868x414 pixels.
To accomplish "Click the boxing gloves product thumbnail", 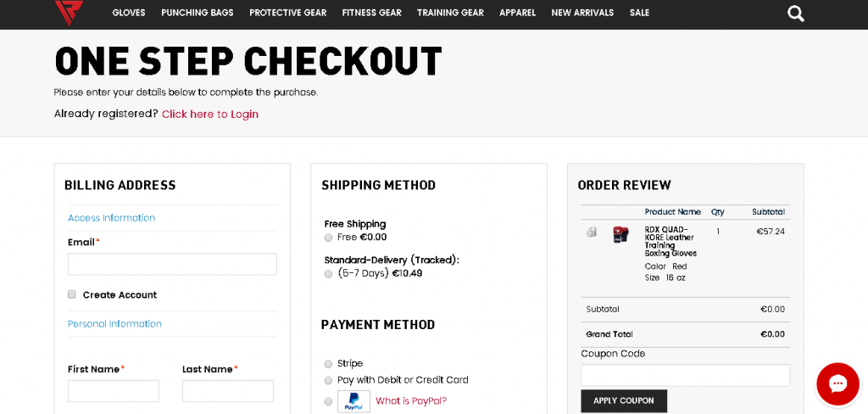I will click(620, 234).
